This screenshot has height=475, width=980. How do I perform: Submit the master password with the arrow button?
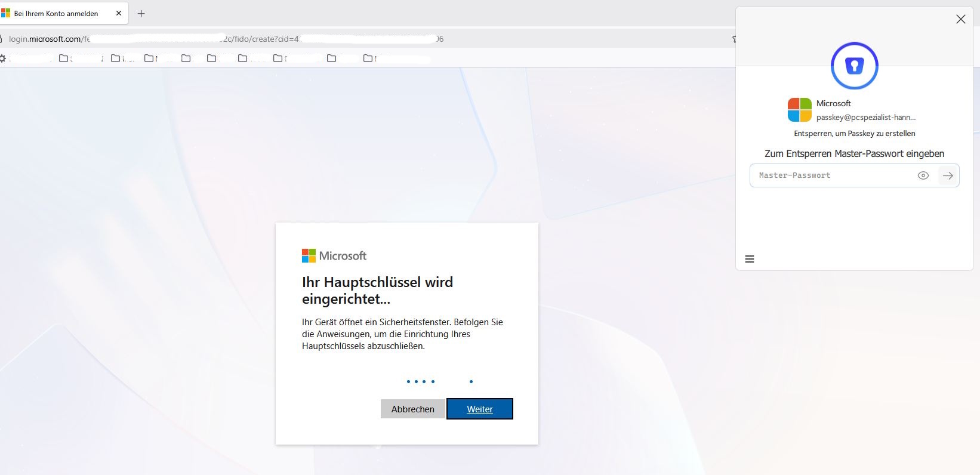pos(948,175)
